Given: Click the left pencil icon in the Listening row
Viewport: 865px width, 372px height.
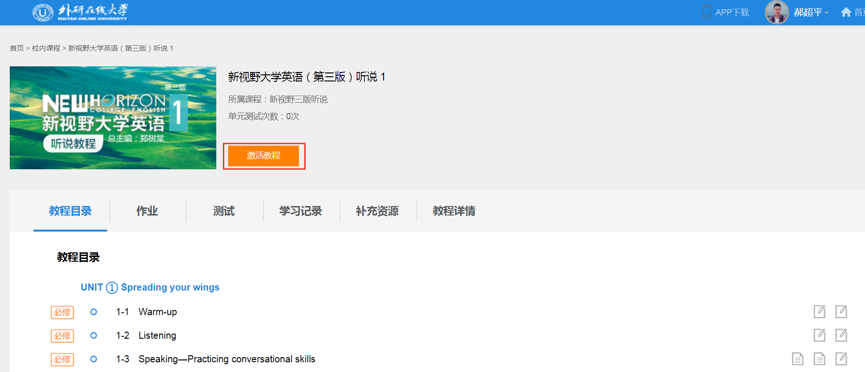Looking at the screenshot, I should [x=820, y=335].
